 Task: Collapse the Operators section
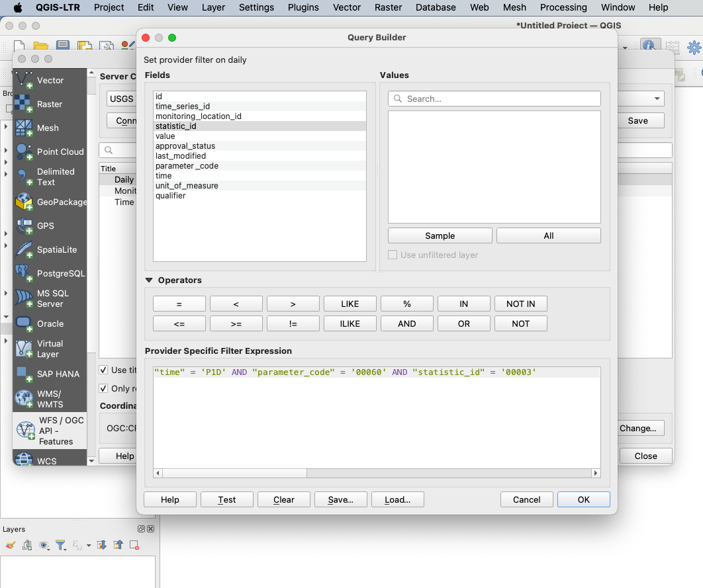[149, 280]
